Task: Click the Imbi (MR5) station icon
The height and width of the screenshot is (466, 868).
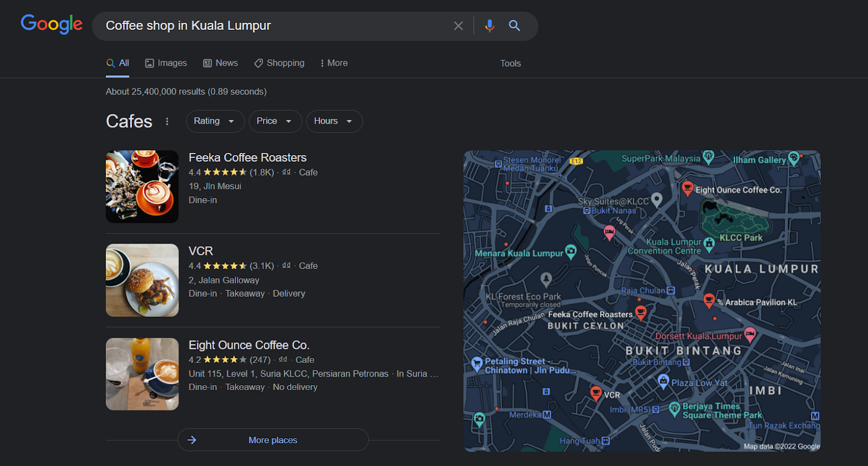Action: click(x=656, y=410)
